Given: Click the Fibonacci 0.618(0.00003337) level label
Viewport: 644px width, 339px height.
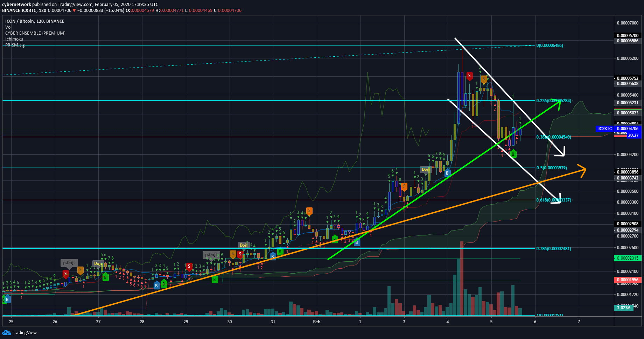Looking at the screenshot, I should 554,200.
